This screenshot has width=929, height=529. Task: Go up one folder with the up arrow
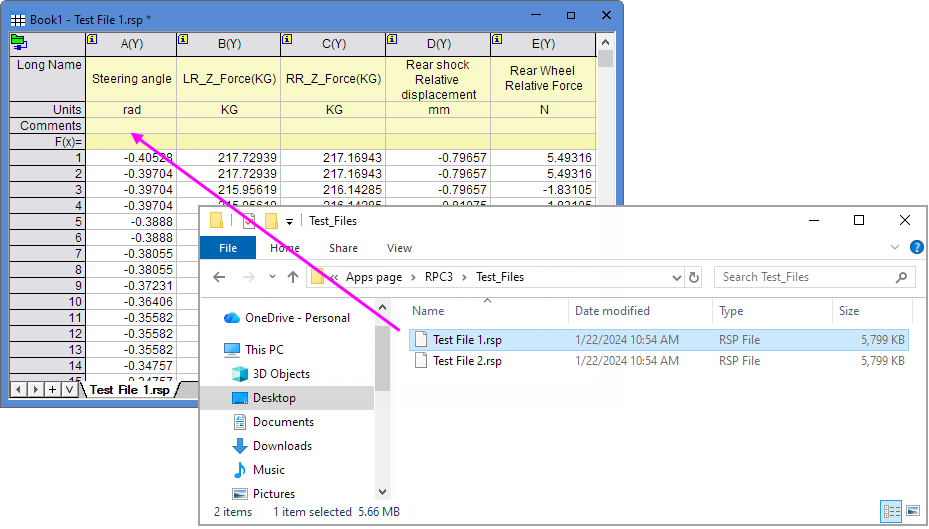coord(292,277)
